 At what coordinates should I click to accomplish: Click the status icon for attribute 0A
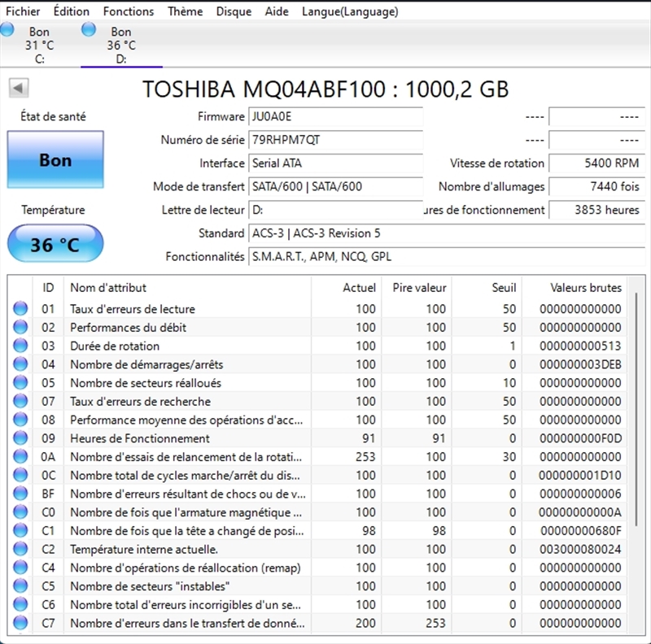[x=20, y=456]
